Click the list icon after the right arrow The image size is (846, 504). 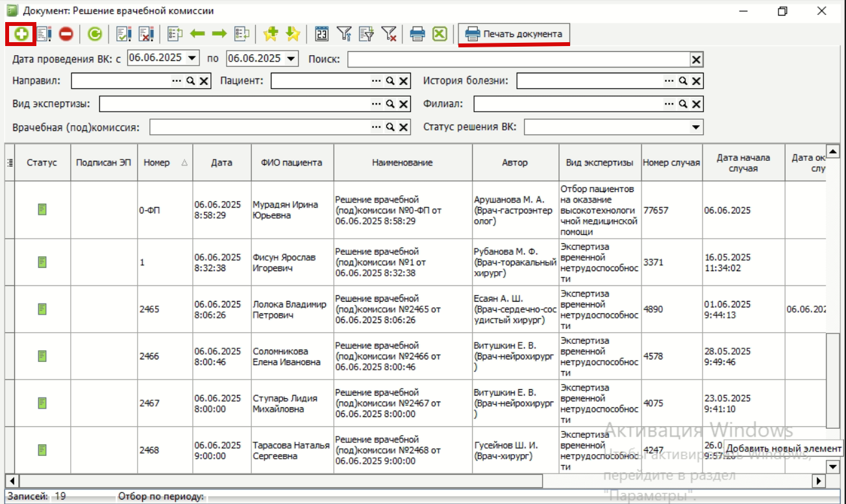point(242,34)
